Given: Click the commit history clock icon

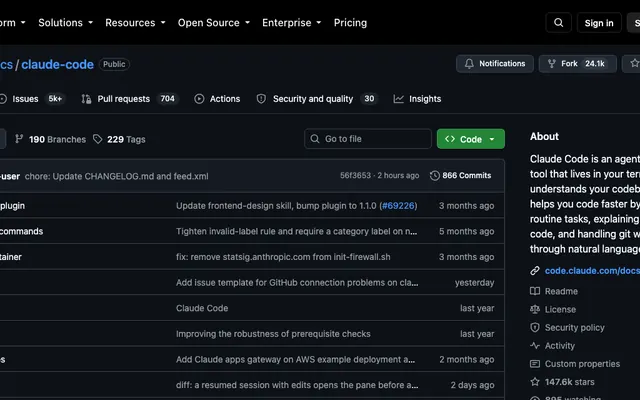Looking at the screenshot, I should [x=435, y=176].
